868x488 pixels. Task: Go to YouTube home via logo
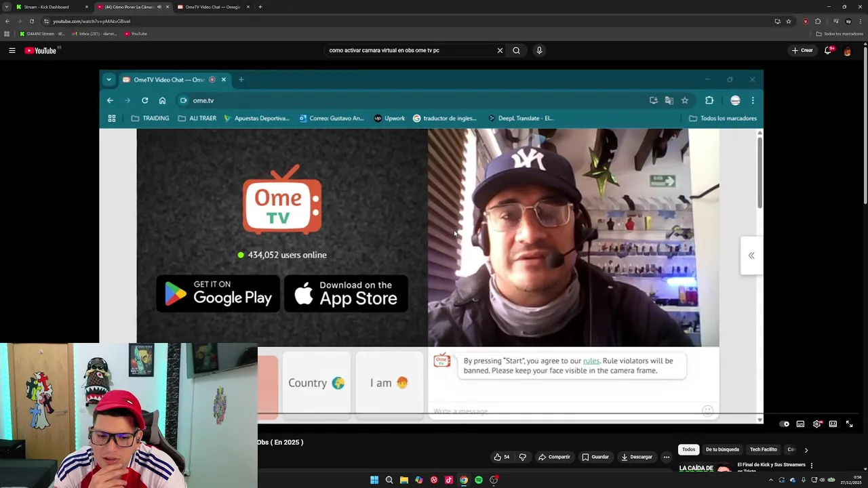(41, 50)
